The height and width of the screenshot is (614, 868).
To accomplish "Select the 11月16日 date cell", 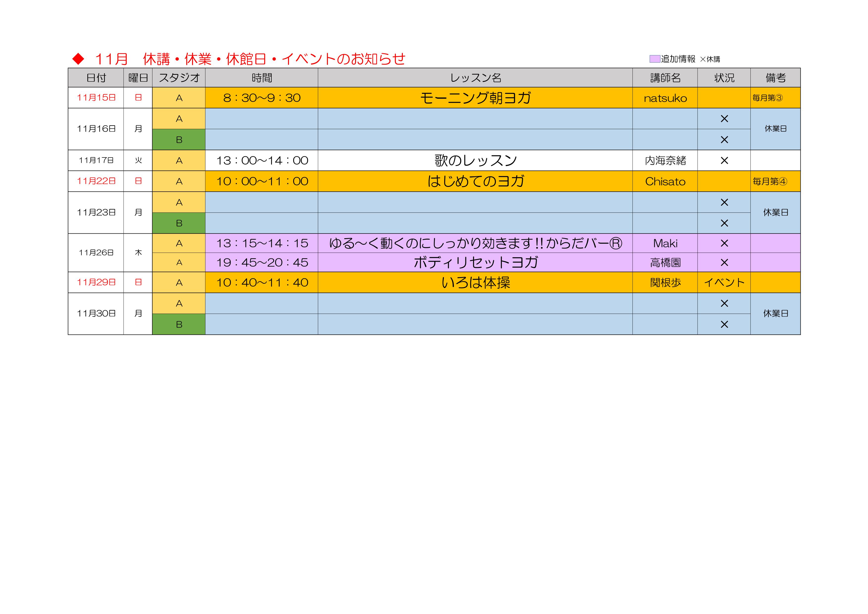I will [96, 129].
